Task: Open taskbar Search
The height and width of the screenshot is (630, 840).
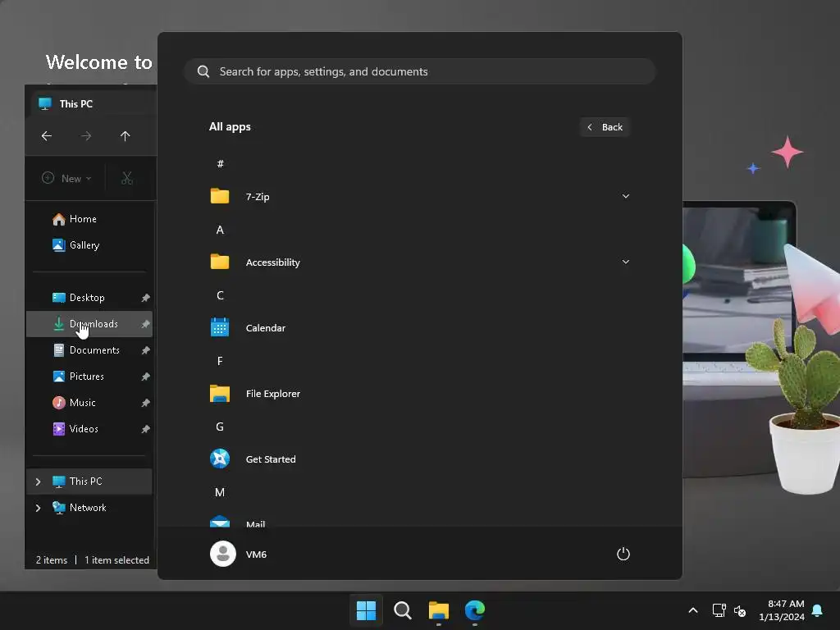Action: point(402,610)
